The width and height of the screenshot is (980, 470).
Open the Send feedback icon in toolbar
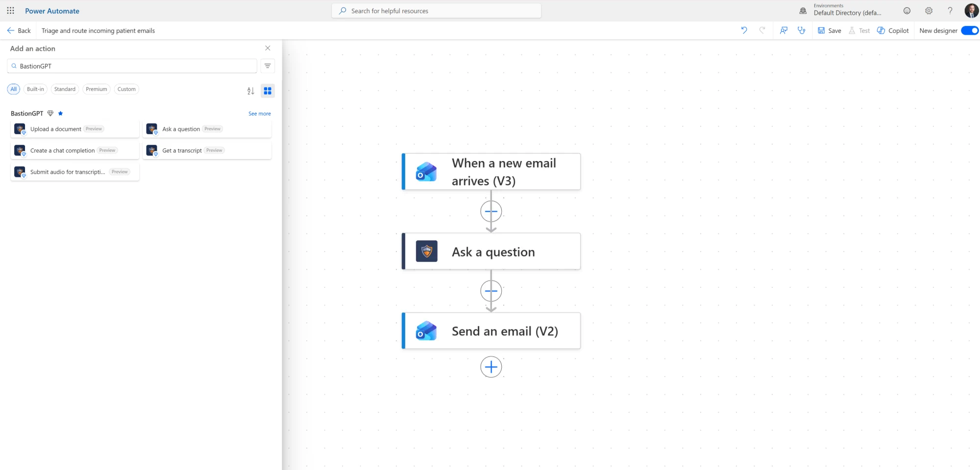coord(784,30)
